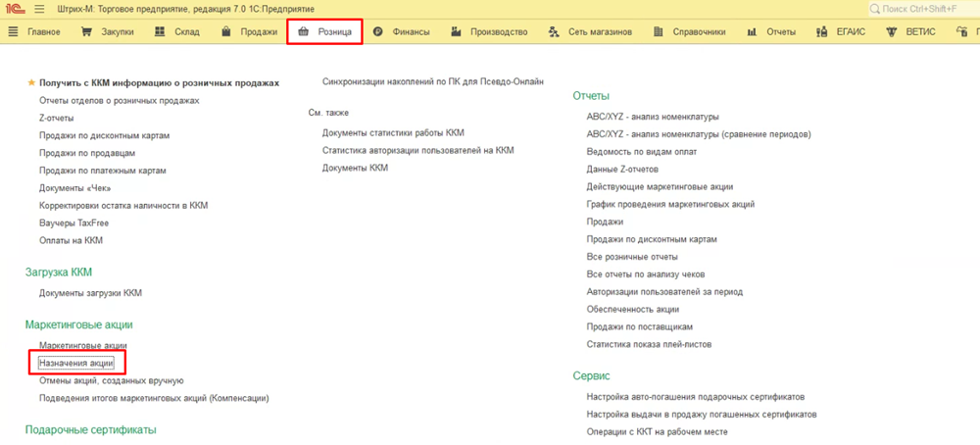Image resolution: width=980 pixels, height=445 pixels.
Task: Click the 1C logo icon in title bar
Action: (x=14, y=9)
